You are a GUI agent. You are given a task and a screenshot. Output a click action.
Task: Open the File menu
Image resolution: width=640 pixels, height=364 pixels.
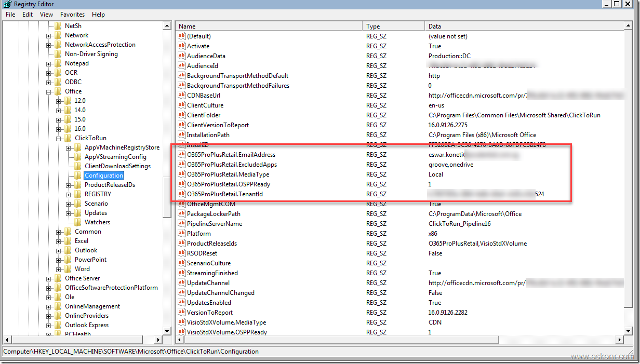pyautogui.click(x=10, y=15)
